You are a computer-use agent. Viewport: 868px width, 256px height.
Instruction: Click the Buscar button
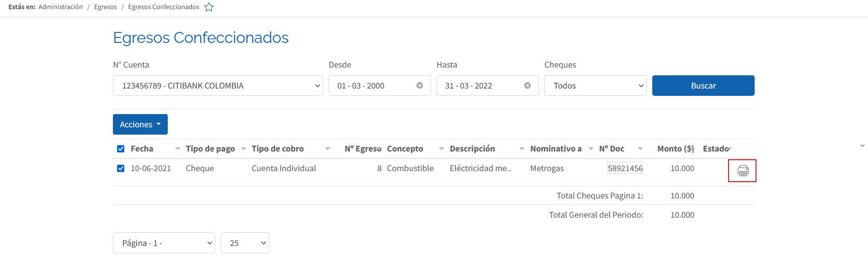(703, 86)
